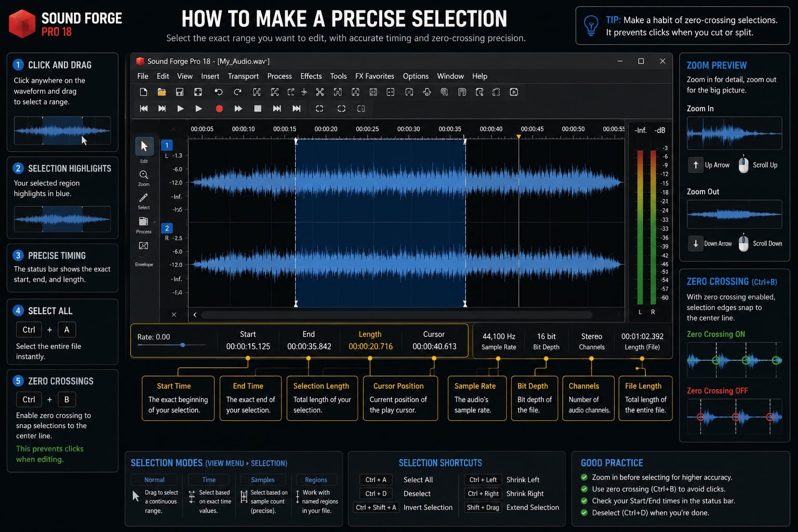The width and height of the screenshot is (798, 532).
Task: Open the View menu
Action: (x=185, y=76)
